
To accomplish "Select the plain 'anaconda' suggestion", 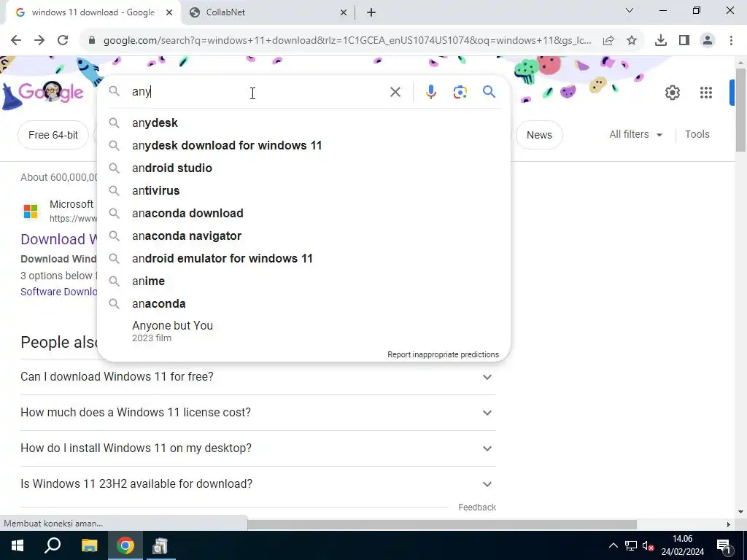I will coord(303,304).
